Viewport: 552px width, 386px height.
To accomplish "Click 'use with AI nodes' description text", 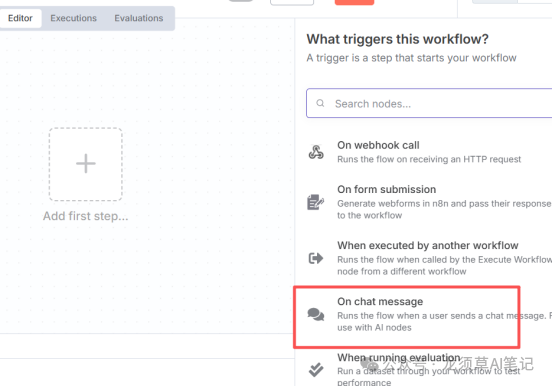I will 374,328.
